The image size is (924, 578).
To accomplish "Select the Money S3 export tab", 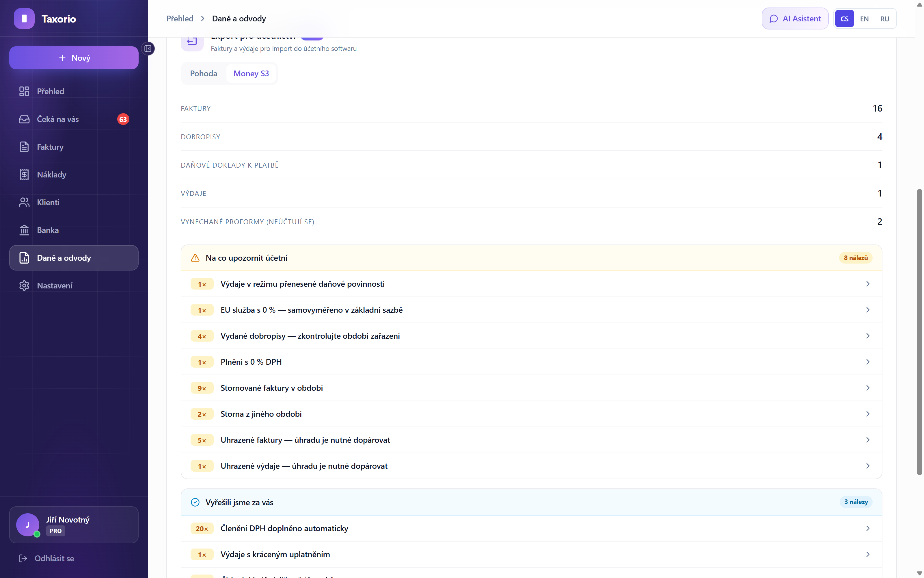I will coord(251,73).
